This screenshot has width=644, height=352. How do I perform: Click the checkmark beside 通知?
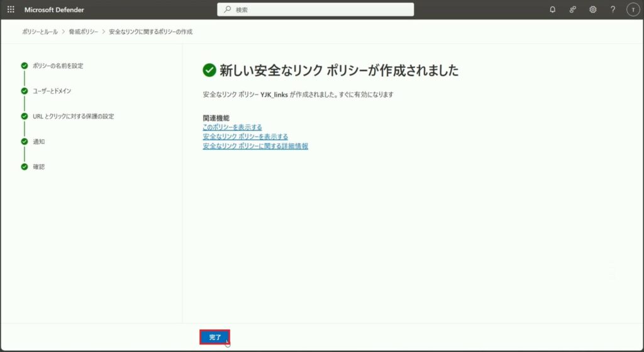25,142
